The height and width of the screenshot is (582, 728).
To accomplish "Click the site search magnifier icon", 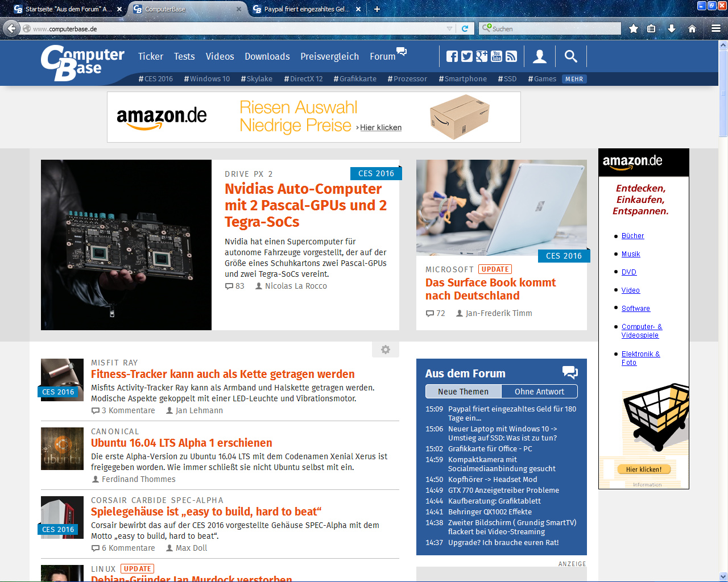I will [x=571, y=56].
